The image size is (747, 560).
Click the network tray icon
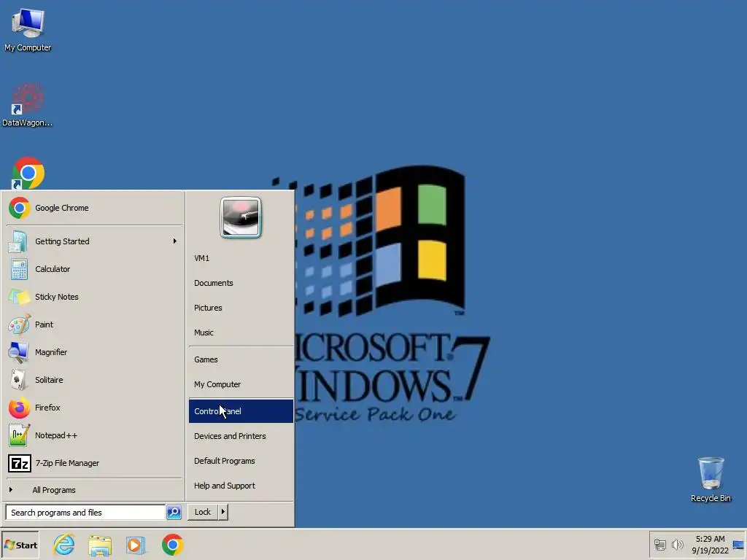659,544
